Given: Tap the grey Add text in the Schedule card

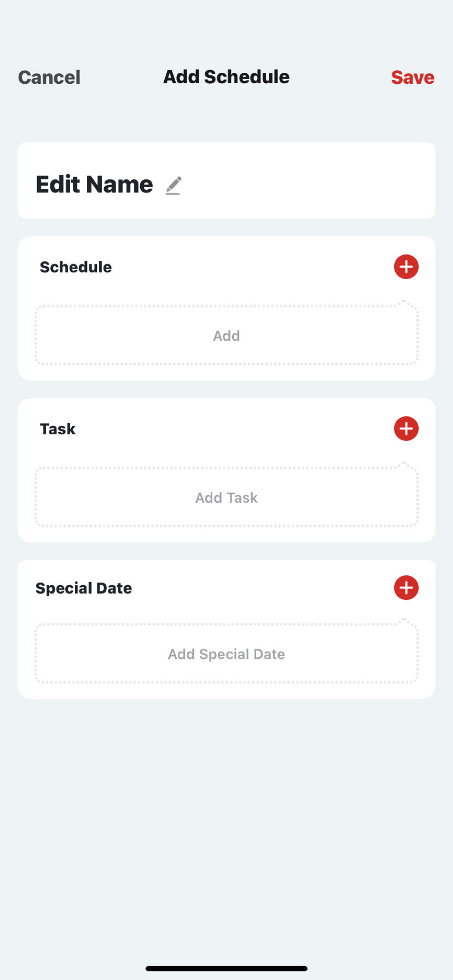Looking at the screenshot, I should (226, 335).
